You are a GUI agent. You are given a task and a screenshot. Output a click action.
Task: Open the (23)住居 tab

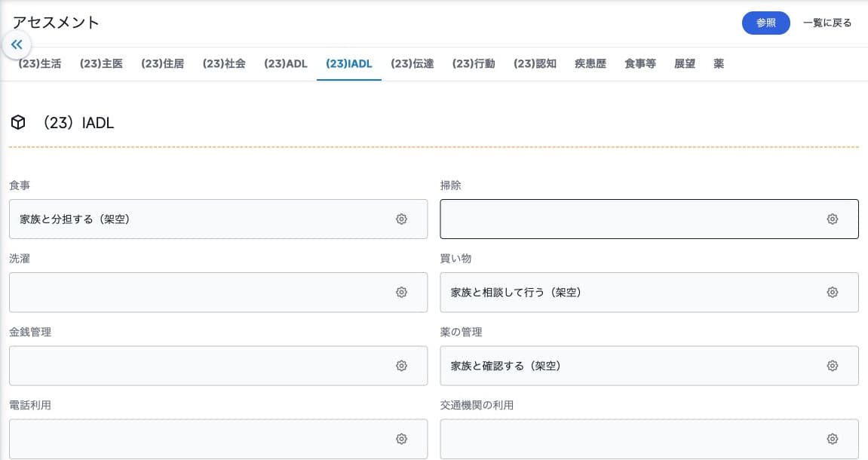[163, 63]
